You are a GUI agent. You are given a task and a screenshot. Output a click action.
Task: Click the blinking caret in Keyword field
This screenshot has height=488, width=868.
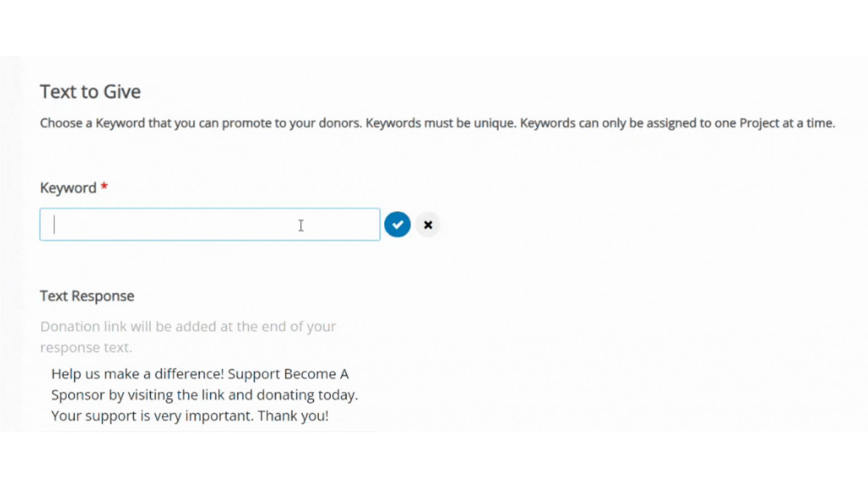coord(54,225)
